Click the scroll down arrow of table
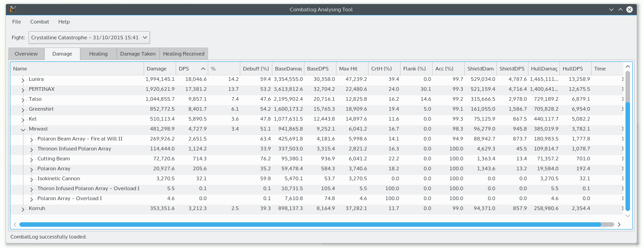Image resolution: width=644 pixels, height=248 pixels. point(628,216)
